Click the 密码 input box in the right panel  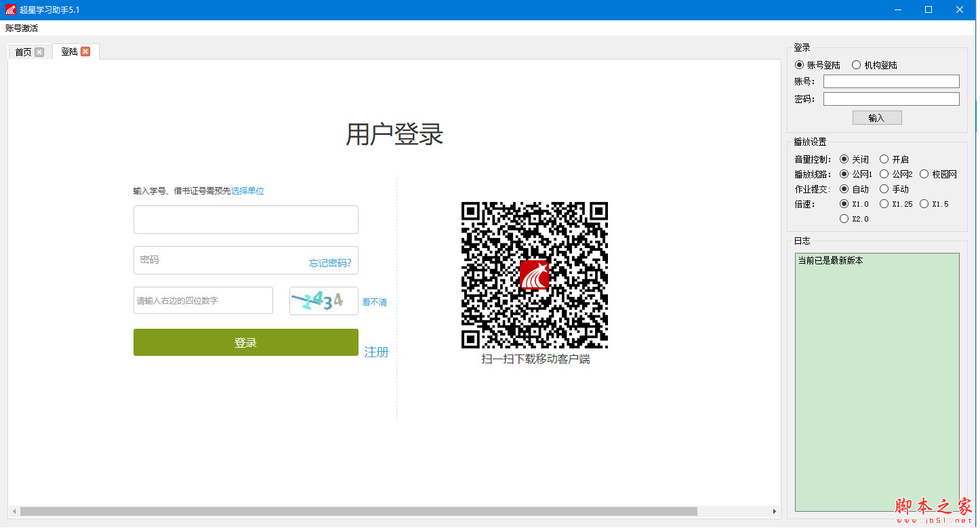(891, 99)
